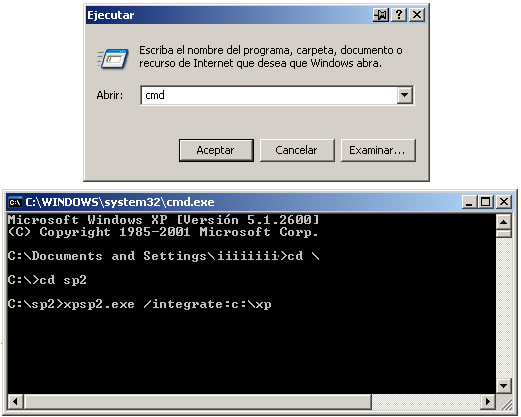Click the Aceptar button

click(216, 150)
